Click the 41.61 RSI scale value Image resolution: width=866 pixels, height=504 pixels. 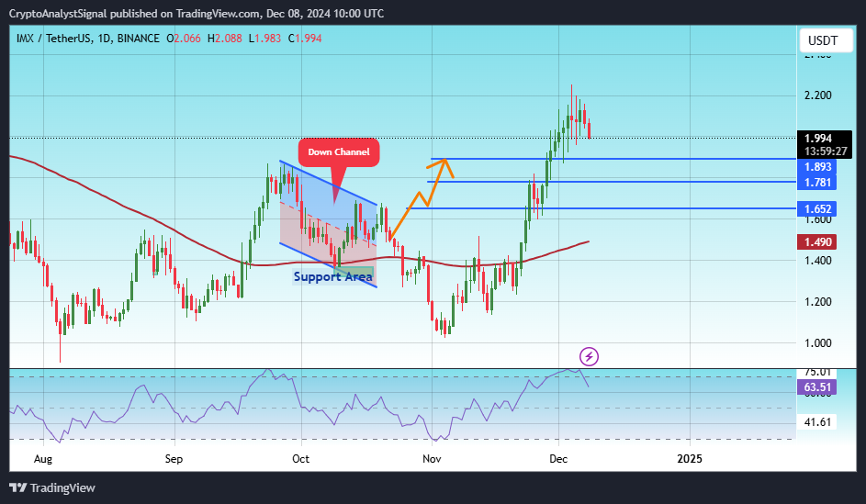pos(817,422)
